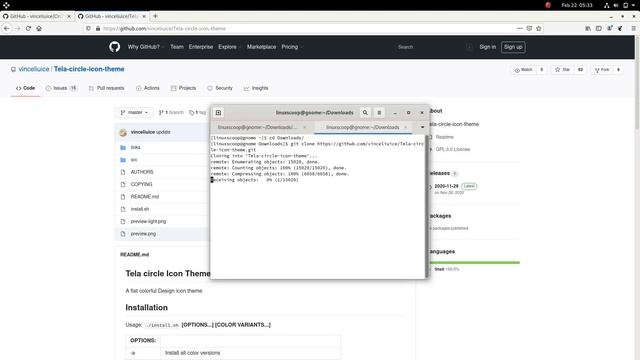Go forward in the browser
Image resolution: width=640 pixels, height=360 pixels.
click(x=17, y=28)
